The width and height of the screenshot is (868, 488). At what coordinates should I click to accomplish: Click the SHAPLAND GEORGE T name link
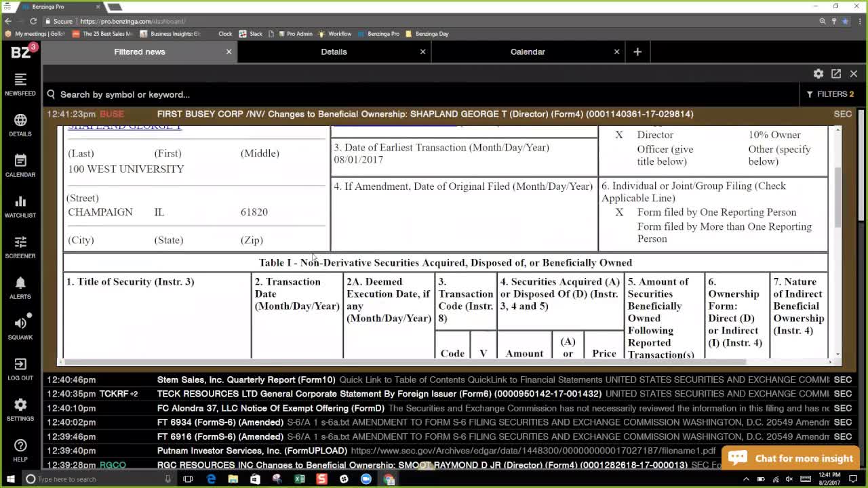coord(125,127)
